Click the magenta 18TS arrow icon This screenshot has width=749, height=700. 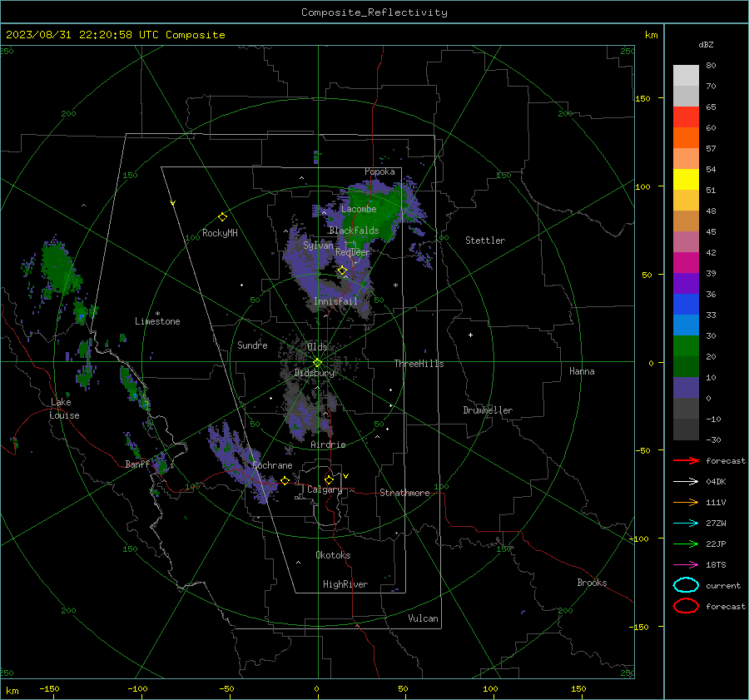click(x=686, y=565)
